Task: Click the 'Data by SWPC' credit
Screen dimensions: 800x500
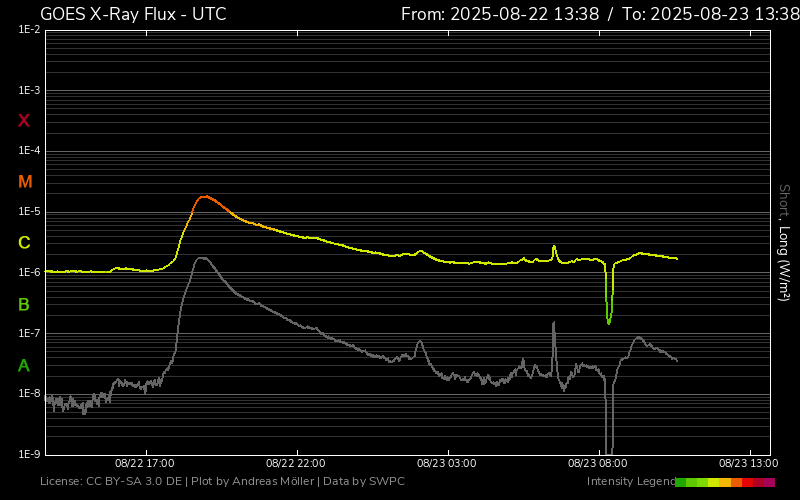Action: pyautogui.click(x=364, y=481)
